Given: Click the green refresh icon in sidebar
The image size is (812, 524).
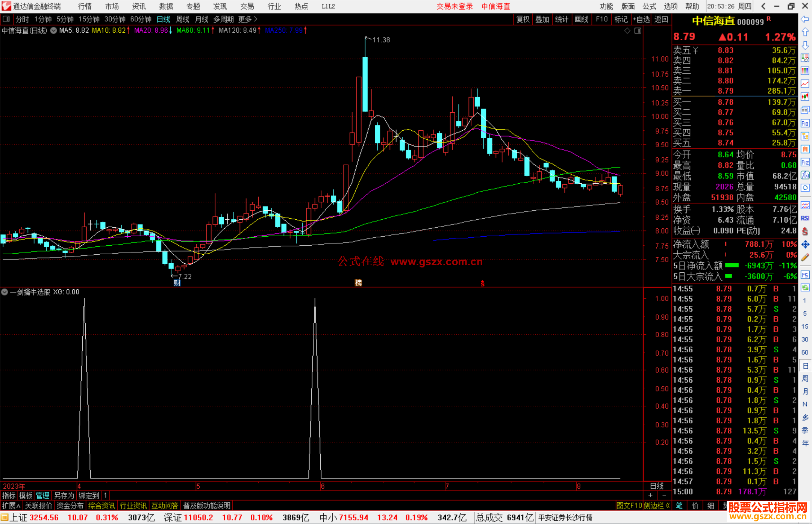Looking at the screenshot, I should click(805, 288).
